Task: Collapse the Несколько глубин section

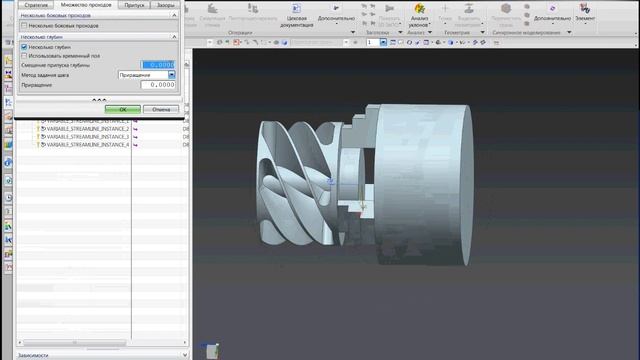Action: click(174, 37)
